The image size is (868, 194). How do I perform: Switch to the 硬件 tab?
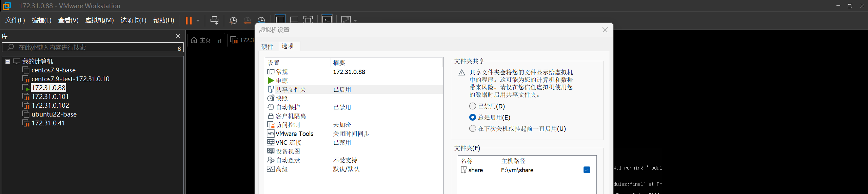267,47
